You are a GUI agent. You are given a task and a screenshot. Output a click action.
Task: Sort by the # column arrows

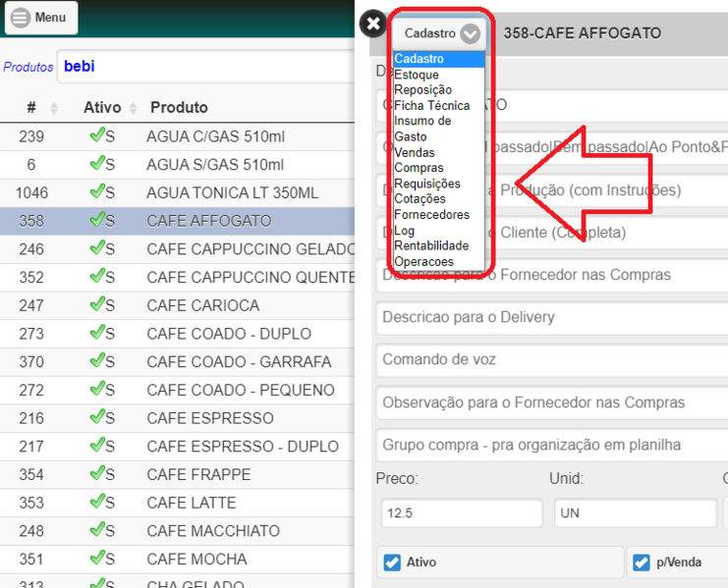click(x=54, y=108)
